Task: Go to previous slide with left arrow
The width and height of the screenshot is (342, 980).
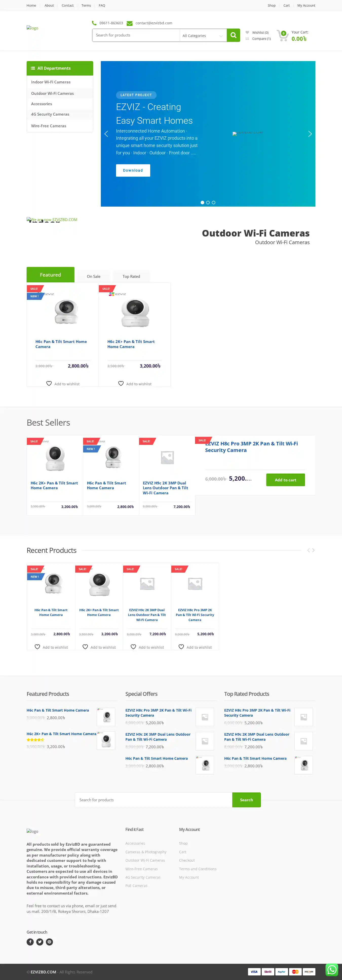Action: click(106, 134)
